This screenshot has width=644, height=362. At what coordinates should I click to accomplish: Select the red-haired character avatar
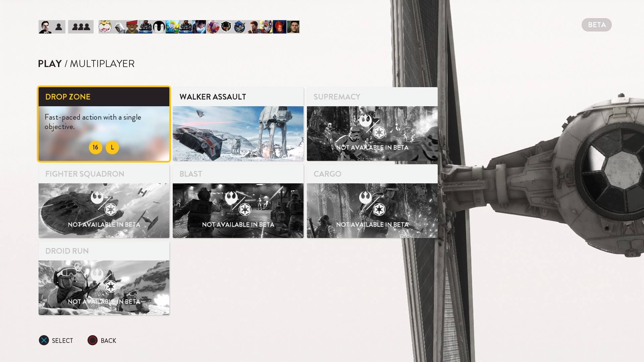click(280, 27)
